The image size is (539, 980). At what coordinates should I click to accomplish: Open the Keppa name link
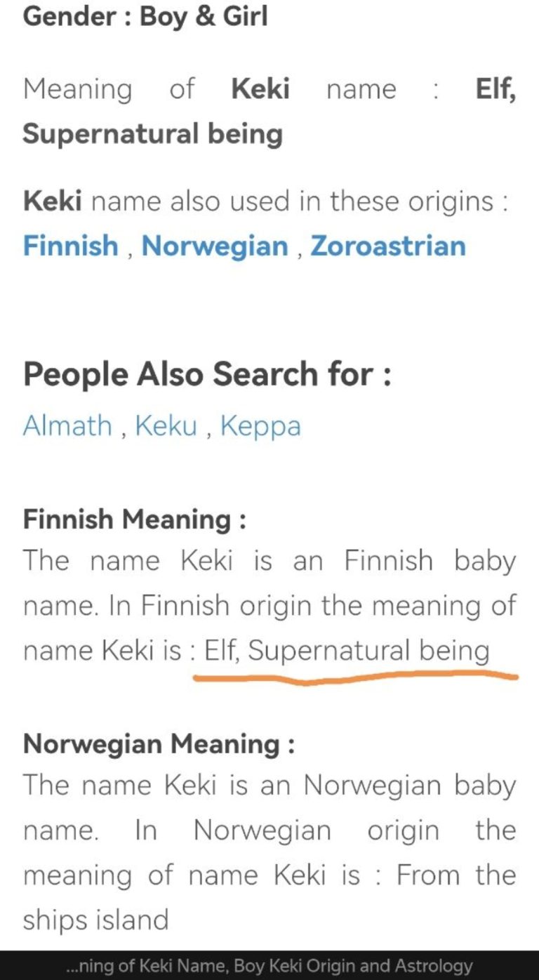pos(260,426)
